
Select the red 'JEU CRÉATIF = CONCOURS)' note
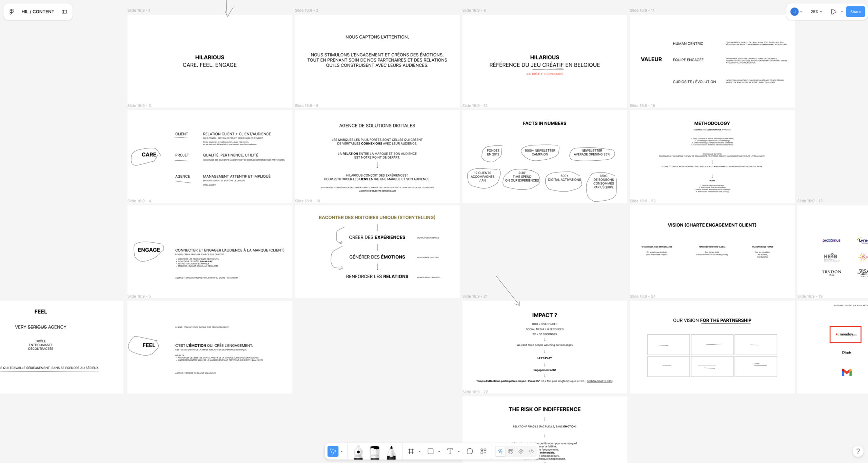(x=545, y=74)
